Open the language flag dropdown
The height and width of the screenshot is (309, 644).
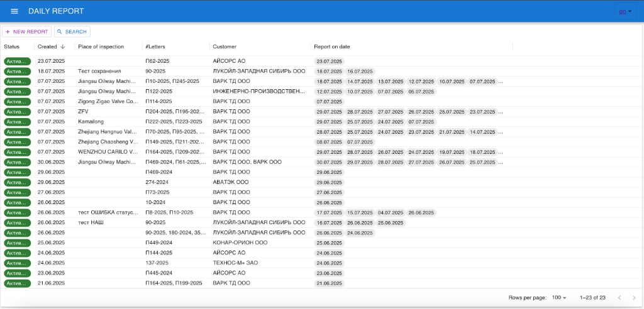pyautogui.click(x=625, y=11)
